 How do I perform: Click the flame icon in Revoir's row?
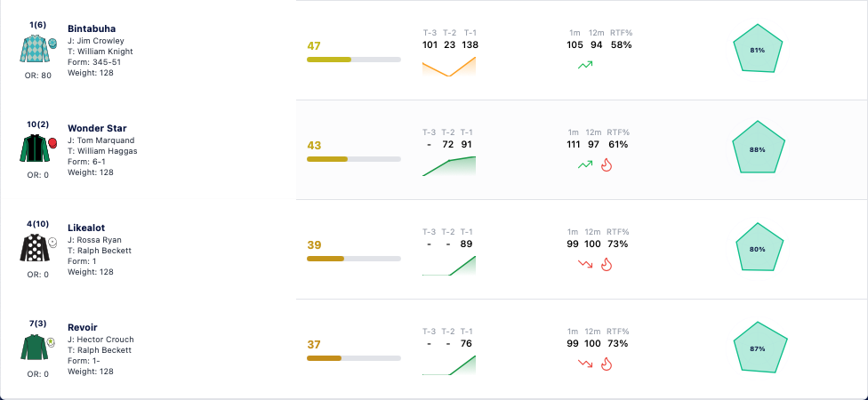pos(607,364)
